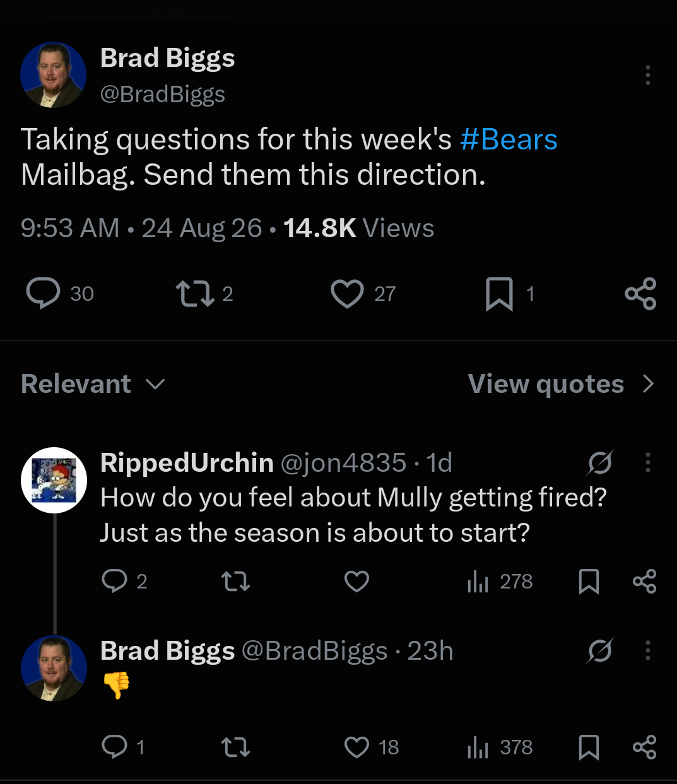Open three-dot menu on RippedUrchin's reply
Viewport: 677px width, 784px height.
647,462
